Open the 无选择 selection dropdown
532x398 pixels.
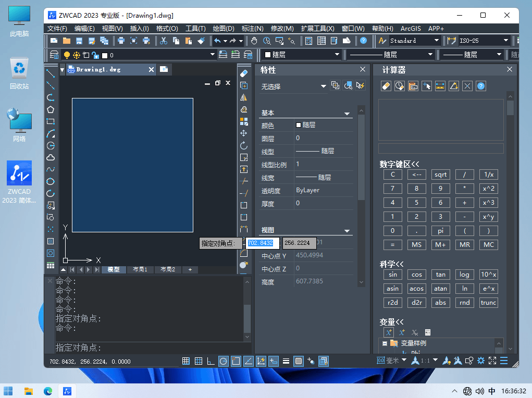(324, 86)
